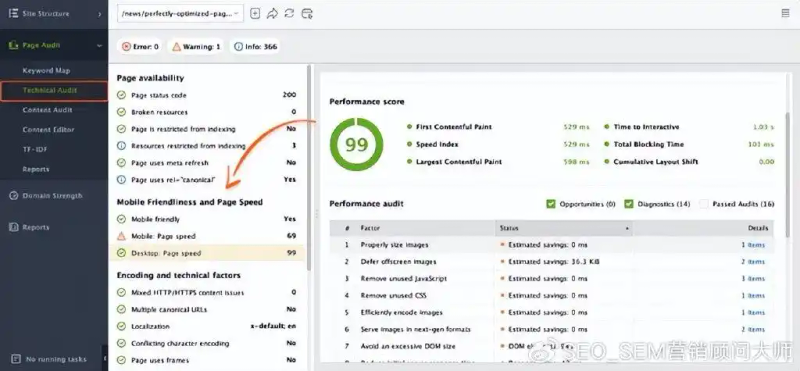Open the page URL dropdown

click(x=181, y=14)
